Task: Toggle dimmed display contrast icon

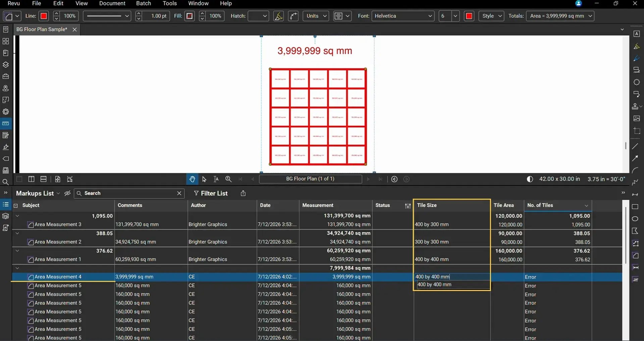Action: click(530, 179)
